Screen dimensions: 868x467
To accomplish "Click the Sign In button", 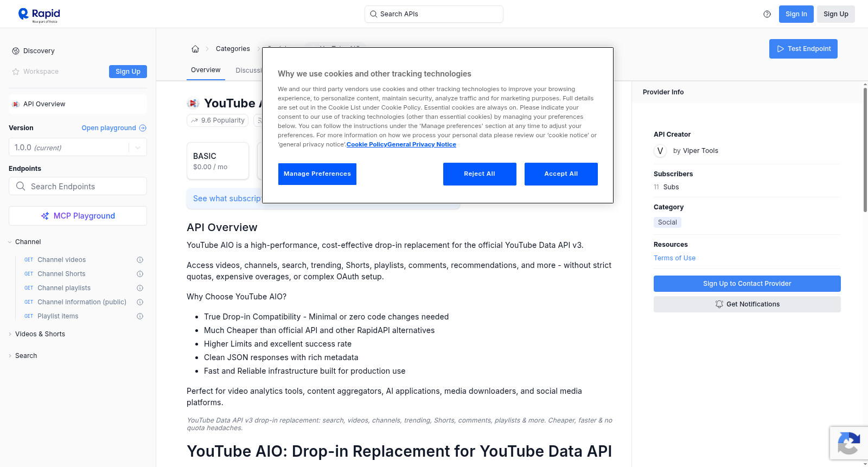I will click(796, 14).
